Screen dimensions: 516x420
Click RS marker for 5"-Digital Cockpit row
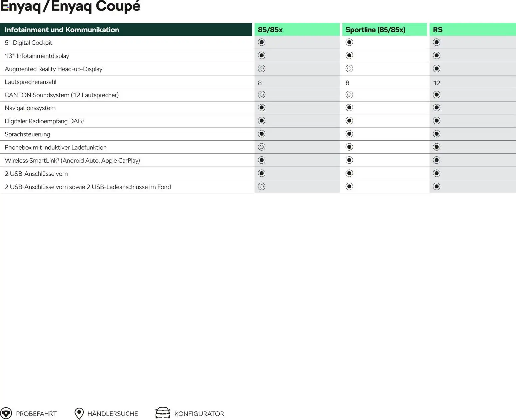click(x=437, y=42)
